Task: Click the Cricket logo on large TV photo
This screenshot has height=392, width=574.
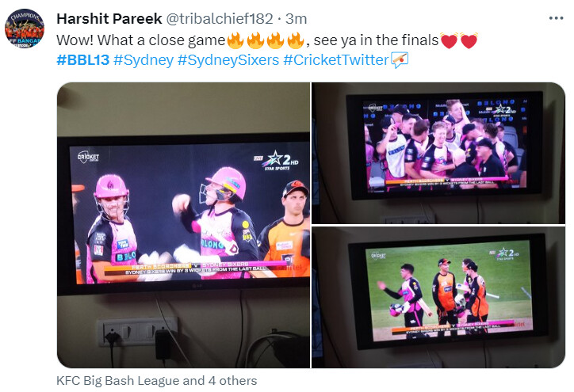Action: click(x=88, y=158)
